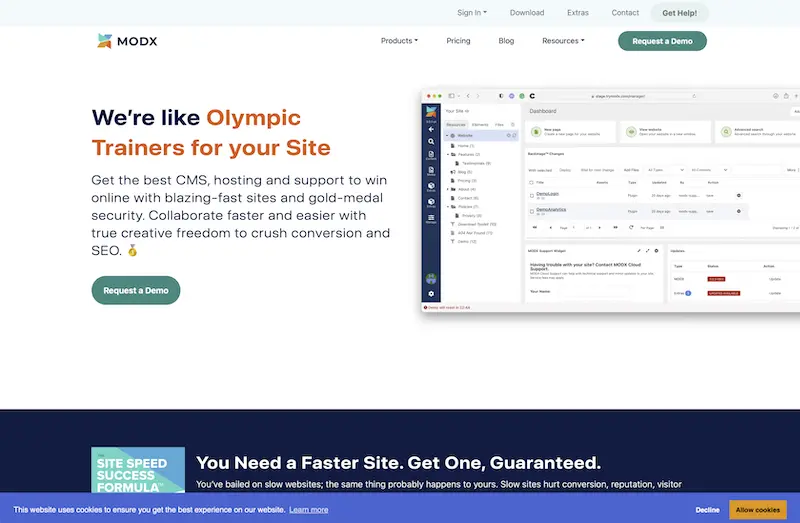This screenshot has height=523, width=800.
Task: Expand the About folder in the tree
Action: (x=448, y=189)
